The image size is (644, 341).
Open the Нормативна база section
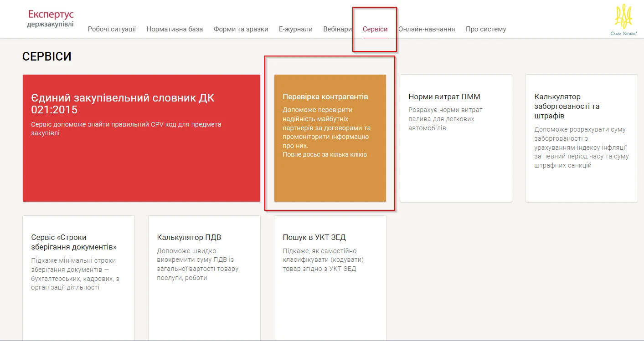(175, 29)
